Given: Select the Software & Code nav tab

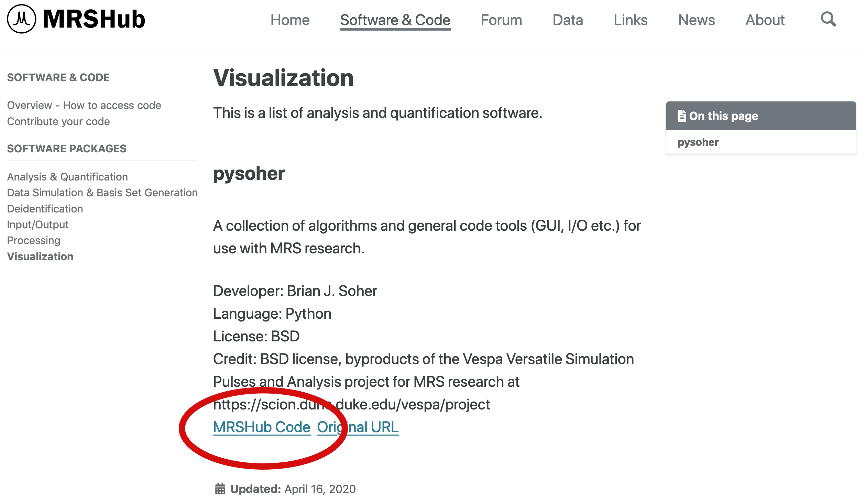Looking at the screenshot, I should pyautogui.click(x=394, y=20).
